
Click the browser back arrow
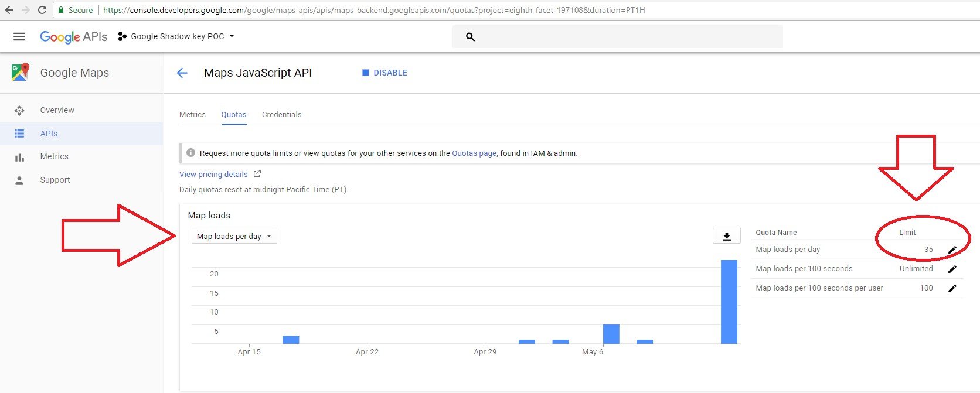tap(9, 10)
